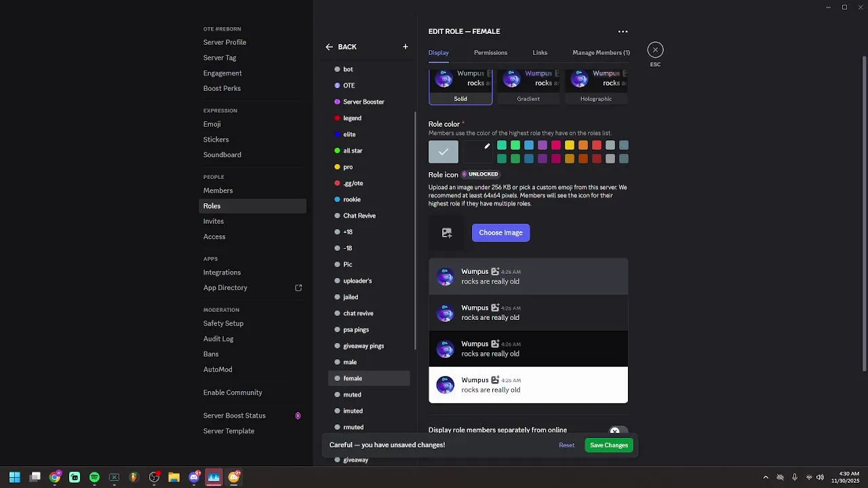Open FL Studio from the taskbar
Viewport: 868px width, 488px height.
click(134, 477)
